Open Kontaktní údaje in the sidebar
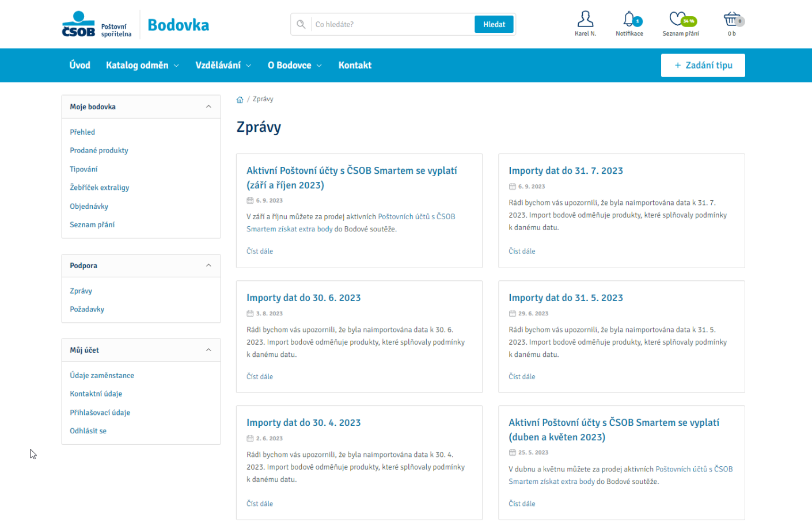 point(96,394)
